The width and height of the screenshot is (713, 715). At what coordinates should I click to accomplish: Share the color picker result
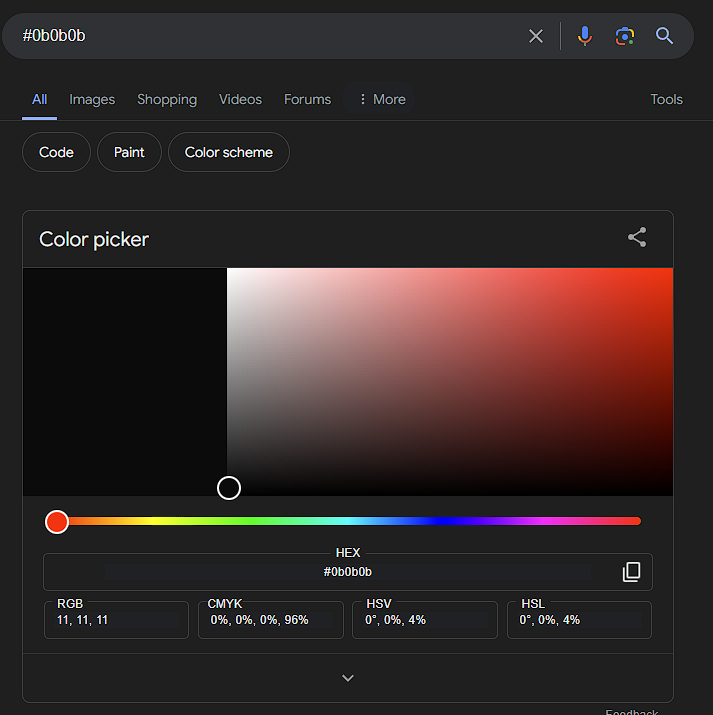point(637,237)
